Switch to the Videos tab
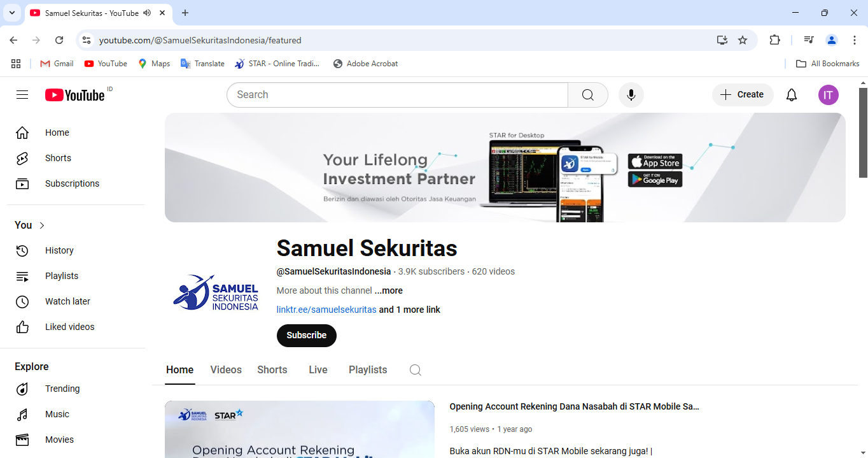This screenshot has height=458, width=868. click(x=226, y=370)
